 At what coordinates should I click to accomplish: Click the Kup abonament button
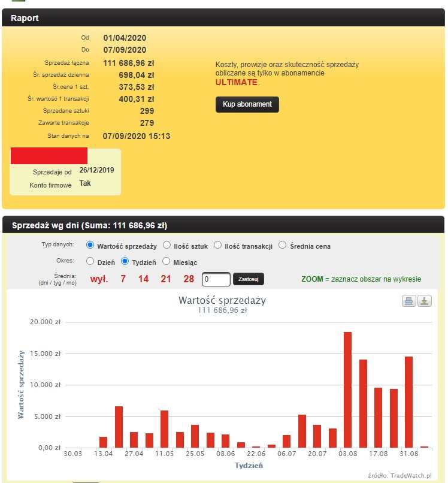pos(247,104)
